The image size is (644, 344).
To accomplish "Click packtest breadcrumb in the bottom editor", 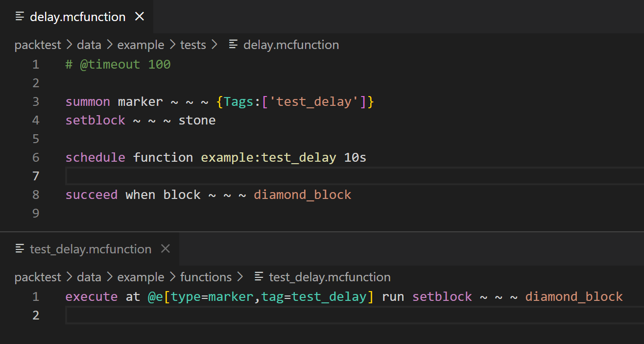I will tap(38, 277).
